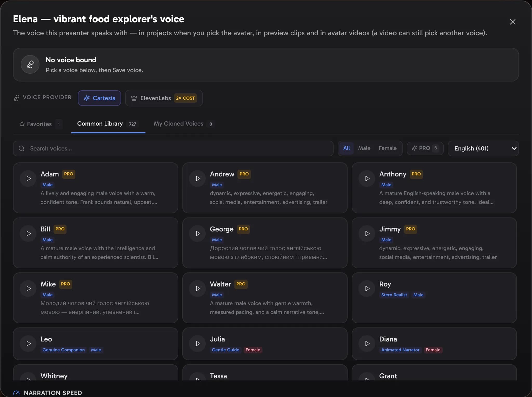Filter voices by Male
The image size is (532, 397).
[x=364, y=148]
